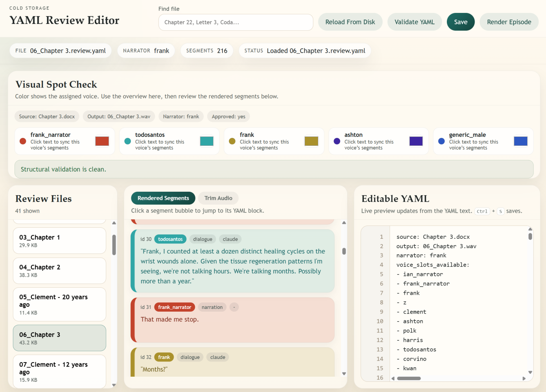Open review file 05_Clement - 20 years ago
The height and width of the screenshot is (392, 546).
60,304
